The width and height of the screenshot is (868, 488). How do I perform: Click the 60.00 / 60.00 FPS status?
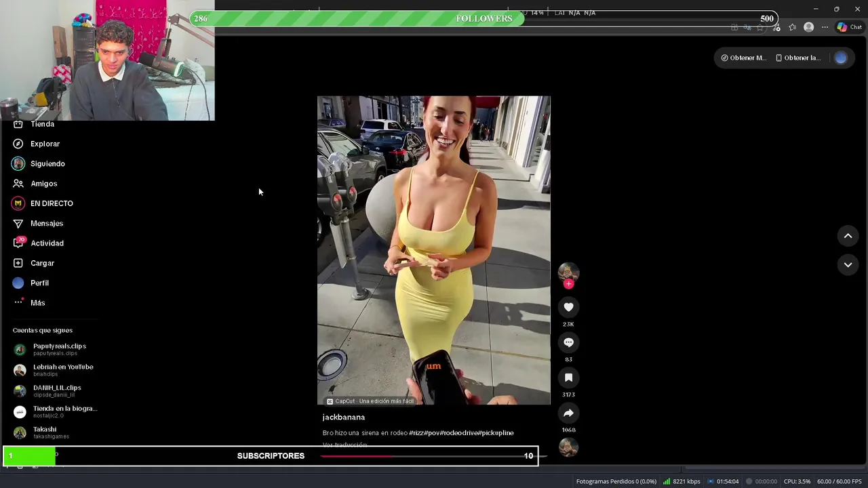[839, 481]
